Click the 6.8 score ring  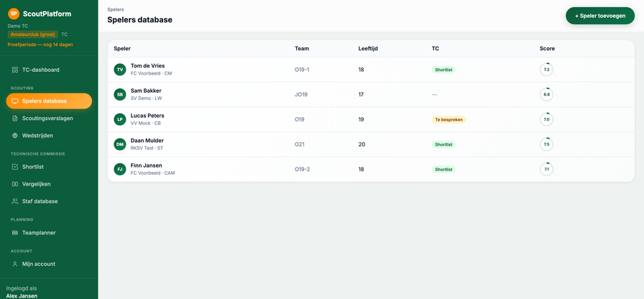547,94
